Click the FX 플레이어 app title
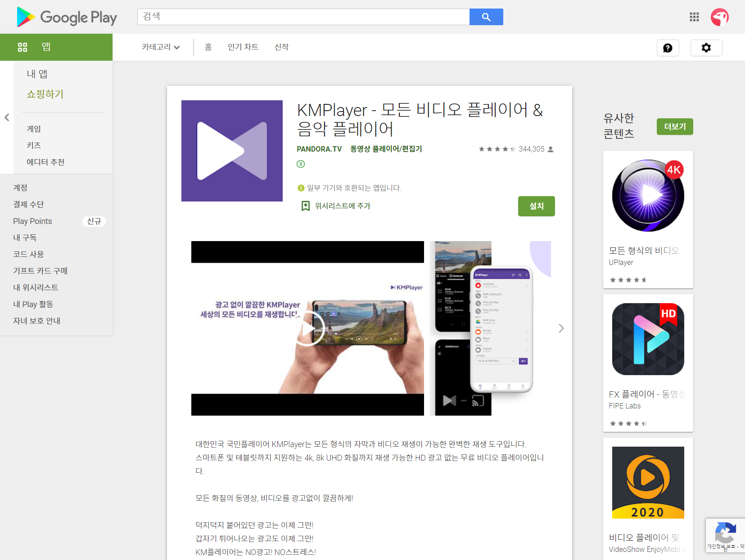Image resolution: width=745 pixels, height=560 pixels. [647, 394]
